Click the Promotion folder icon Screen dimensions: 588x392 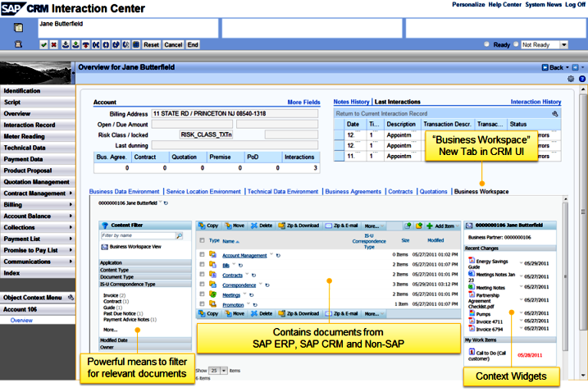[x=212, y=304]
